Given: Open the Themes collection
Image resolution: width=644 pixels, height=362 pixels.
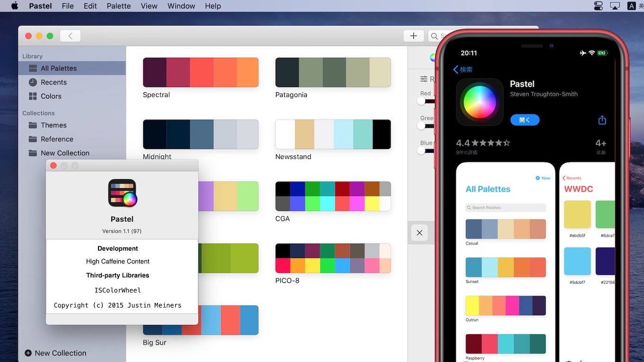Looking at the screenshot, I should coord(72,125).
